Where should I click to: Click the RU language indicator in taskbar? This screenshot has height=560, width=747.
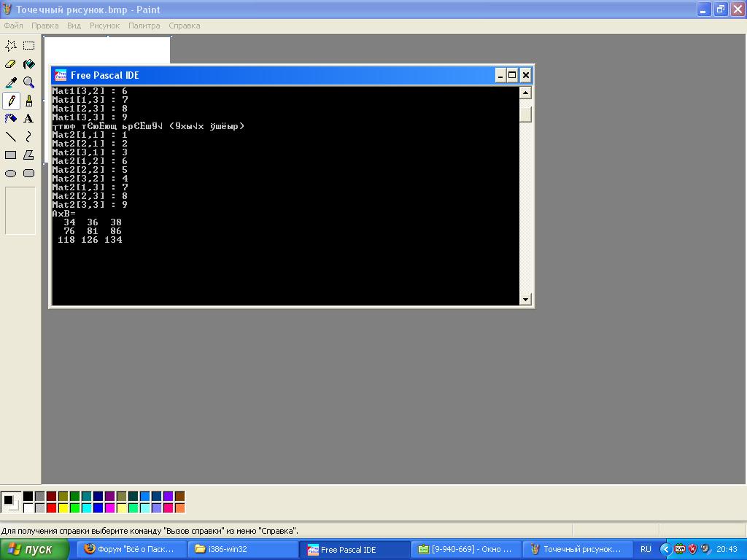(x=646, y=550)
